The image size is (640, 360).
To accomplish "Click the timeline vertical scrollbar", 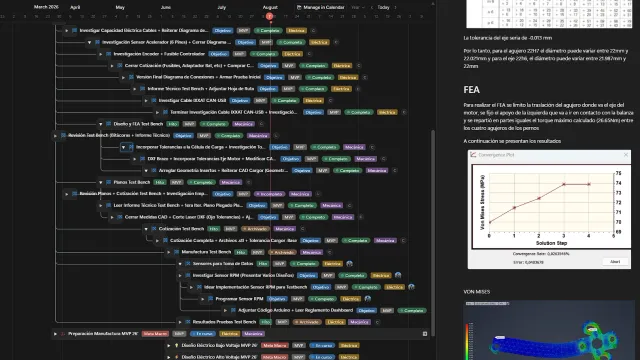I will click(433, 233).
